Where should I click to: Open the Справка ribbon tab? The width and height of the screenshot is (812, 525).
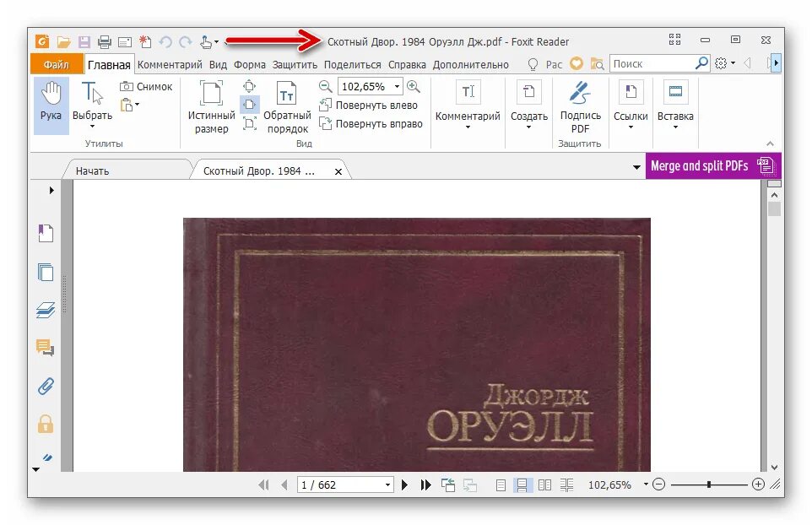pos(407,65)
